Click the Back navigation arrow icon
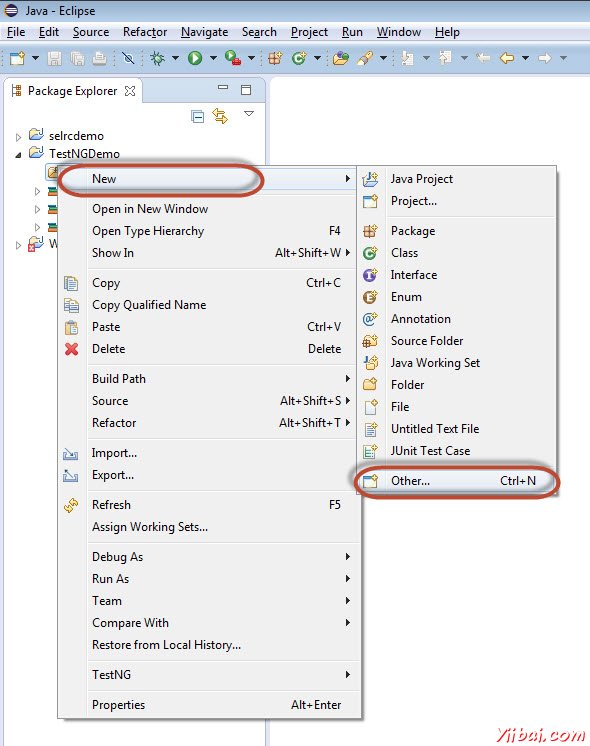 pyautogui.click(x=507, y=58)
